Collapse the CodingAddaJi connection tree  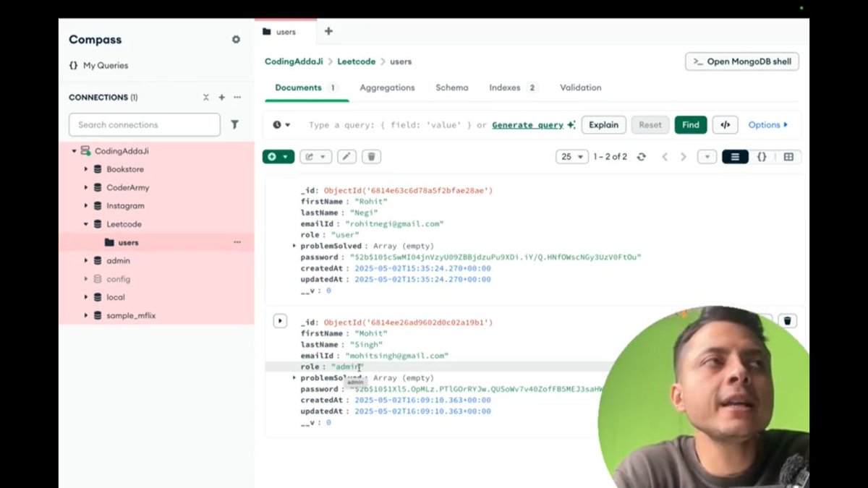coord(74,151)
